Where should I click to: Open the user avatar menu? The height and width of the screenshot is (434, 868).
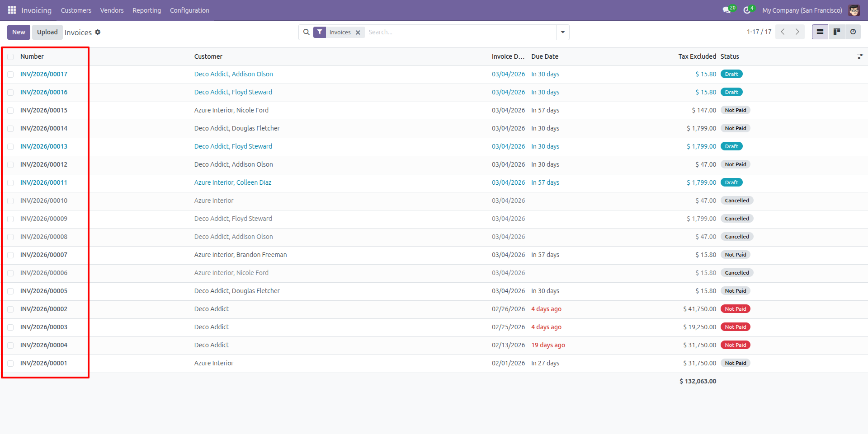854,10
